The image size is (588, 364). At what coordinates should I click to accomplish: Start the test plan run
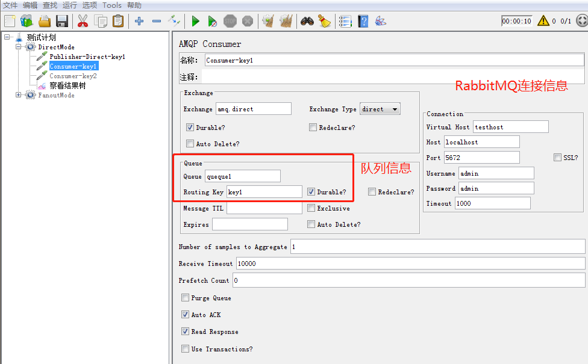click(x=195, y=20)
